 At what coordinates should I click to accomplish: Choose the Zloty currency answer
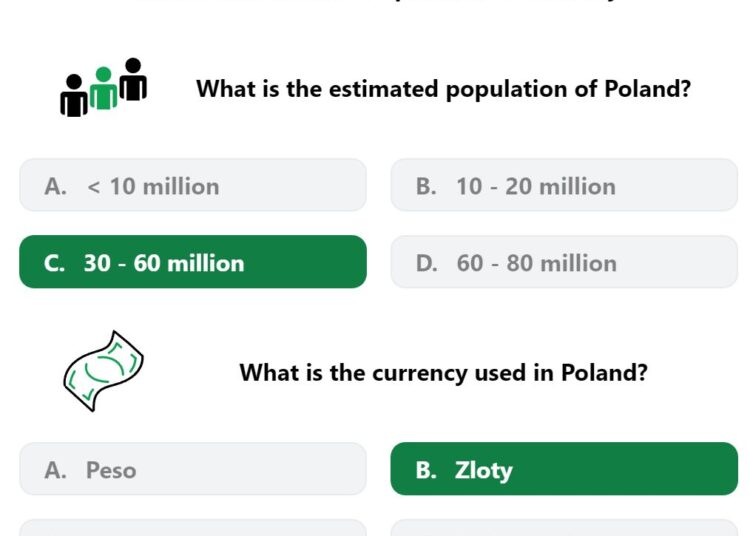[x=564, y=469]
